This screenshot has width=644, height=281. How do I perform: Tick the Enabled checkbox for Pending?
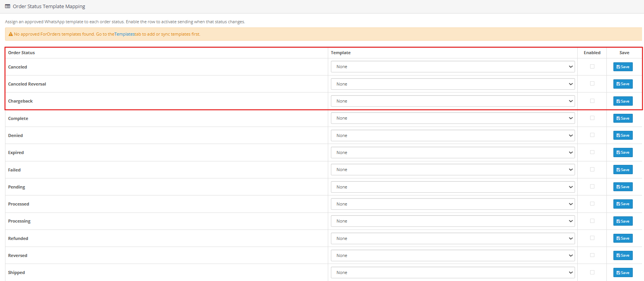592,186
